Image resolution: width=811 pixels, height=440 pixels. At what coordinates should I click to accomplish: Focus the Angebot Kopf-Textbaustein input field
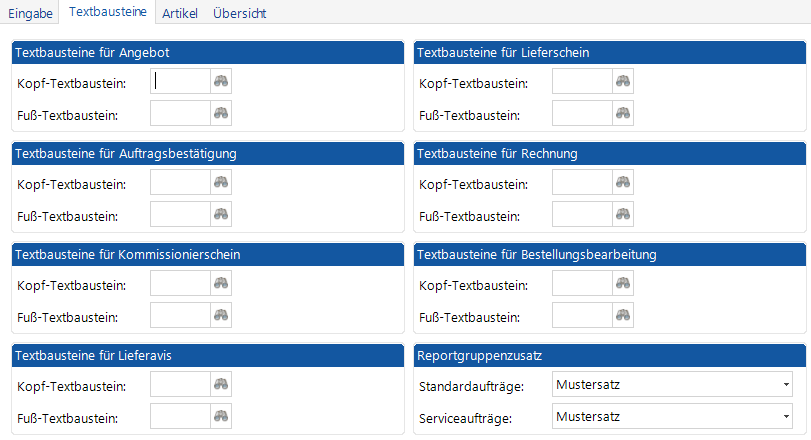point(180,82)
